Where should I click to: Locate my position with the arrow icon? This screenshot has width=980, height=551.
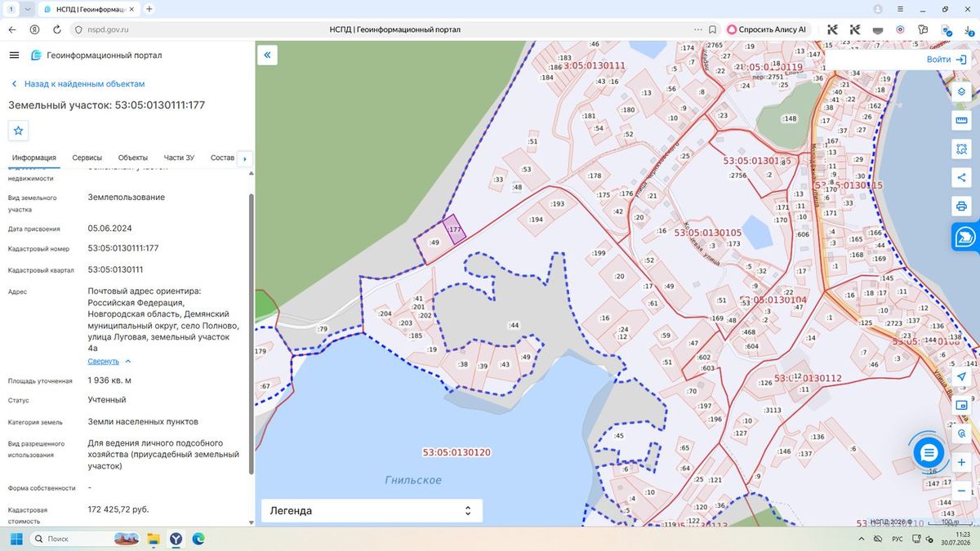pyautogui.click(x=962, y=376)
